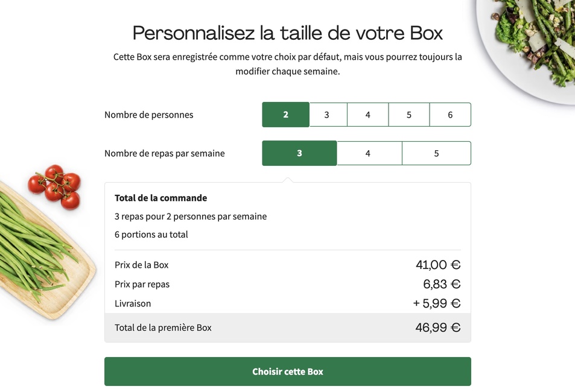Click the highlighted 3 meals cell
The width and height of the screenshot is (575, 392).
point(299,153)
